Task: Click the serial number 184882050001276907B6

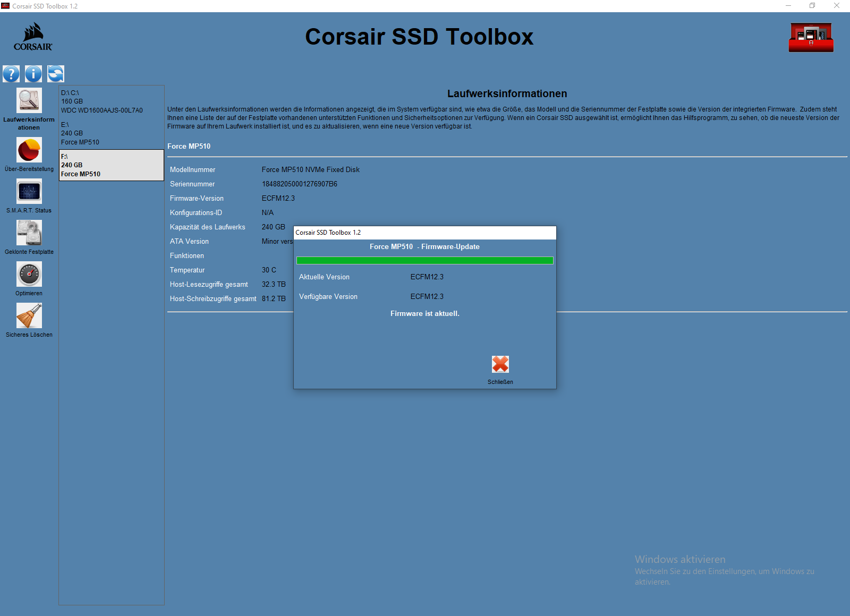Action: [x=300, y=184]
